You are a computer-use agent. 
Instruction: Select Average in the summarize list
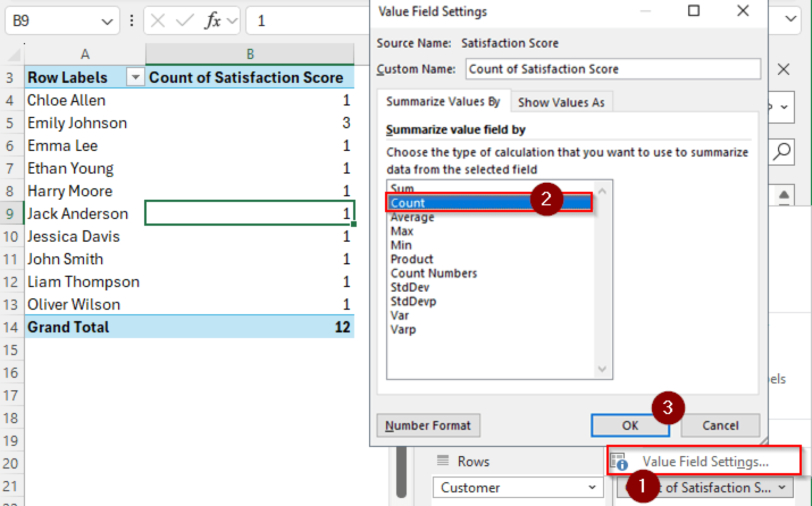412,217
